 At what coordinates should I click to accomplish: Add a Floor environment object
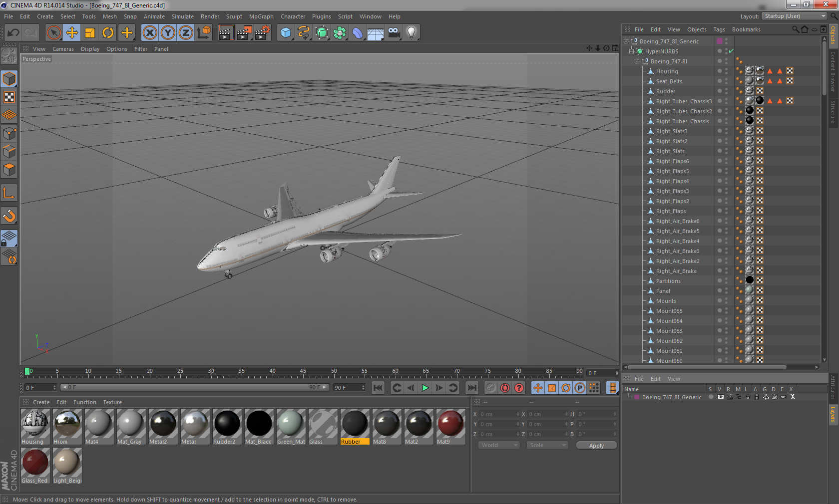pos(376,33)
